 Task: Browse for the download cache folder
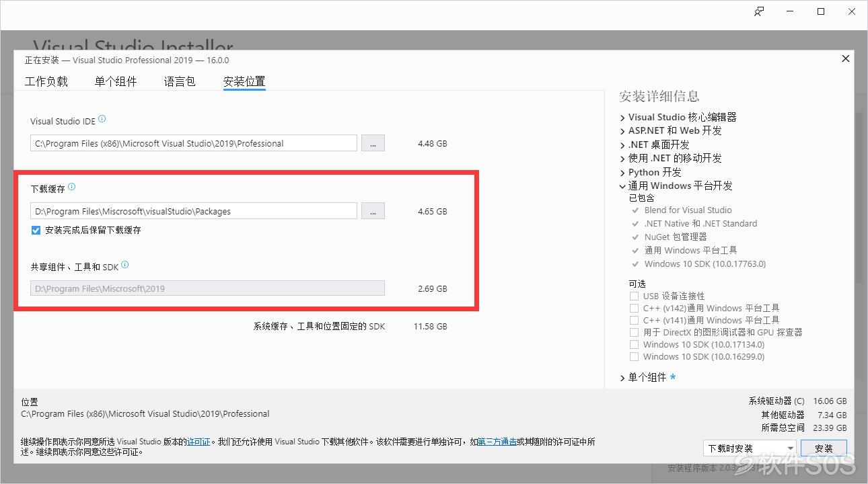point(373,211)
